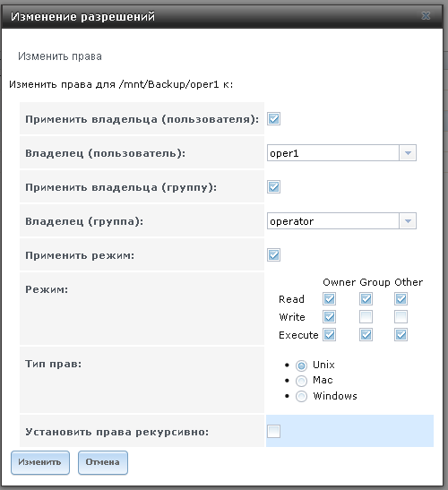Close the permissions dialog with X icon
The height and width of the screenshot is (490, 448).
(426, 15)
